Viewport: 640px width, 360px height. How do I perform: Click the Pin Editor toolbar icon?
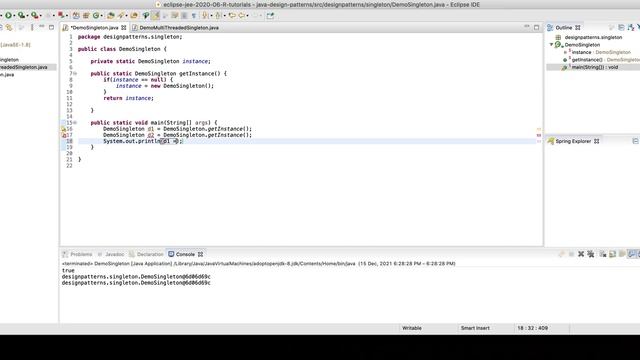[x=270, y=16]
